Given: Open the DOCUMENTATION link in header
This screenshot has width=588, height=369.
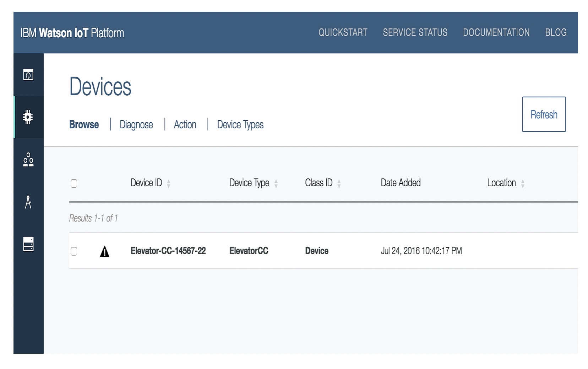Looking at the screenshot, I should pos(496,33).
